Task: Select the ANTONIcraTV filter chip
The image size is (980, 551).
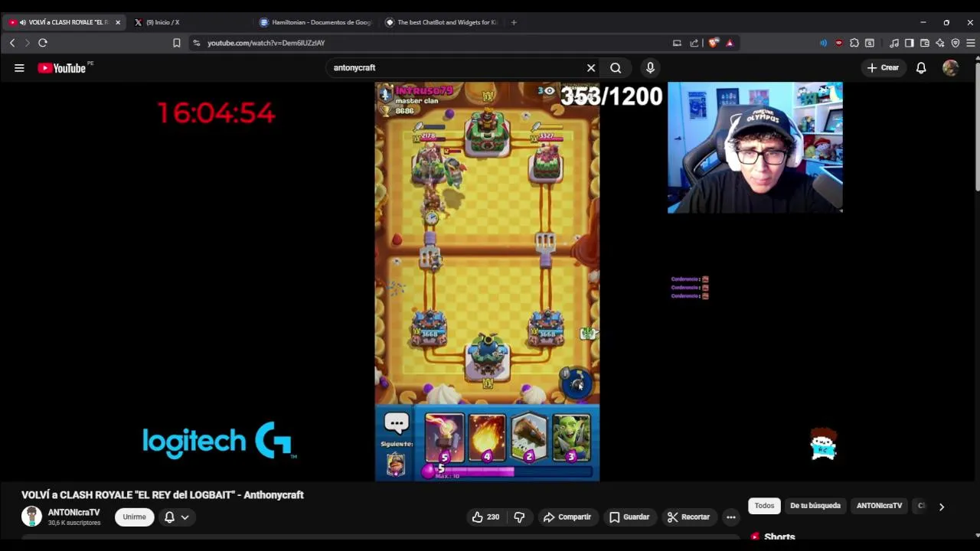Action: [879, 506]
